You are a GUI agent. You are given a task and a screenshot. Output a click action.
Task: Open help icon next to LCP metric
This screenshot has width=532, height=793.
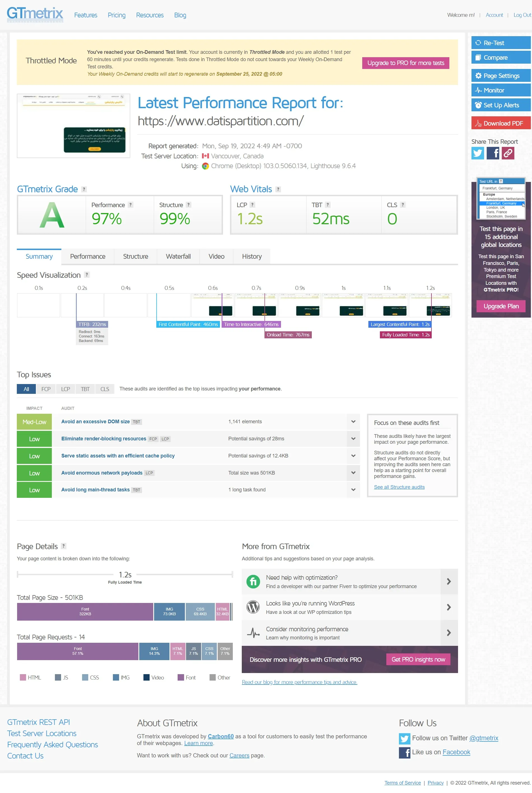(252, 205)
